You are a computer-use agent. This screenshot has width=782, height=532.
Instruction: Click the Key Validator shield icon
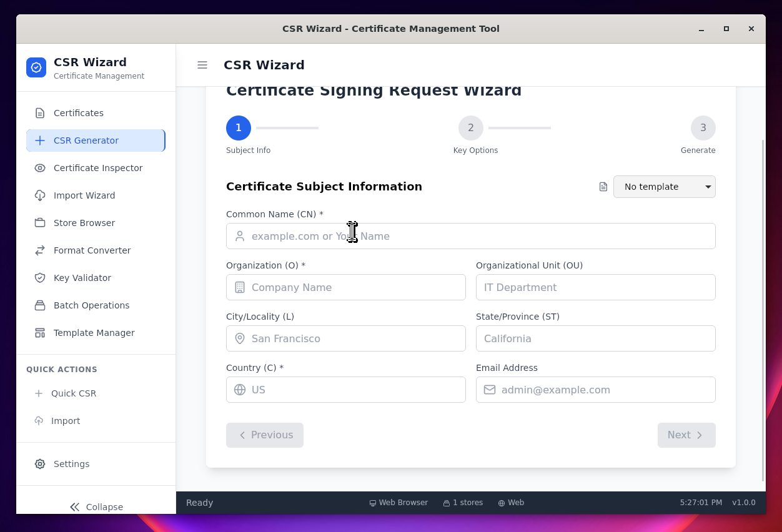click(40, 278)
